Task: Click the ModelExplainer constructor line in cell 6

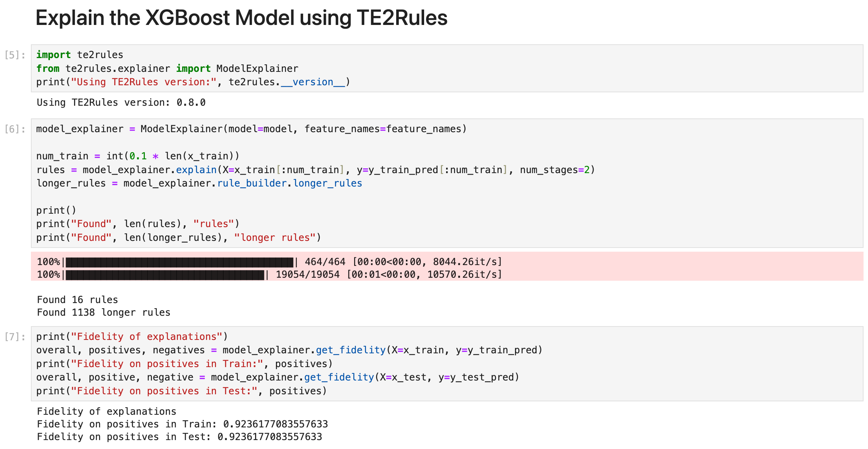Action: (251, 129)
